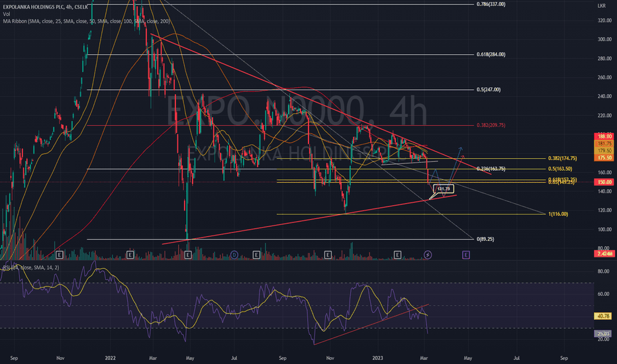Screen dimensions: 617x364
Task: Click the earnings E marker above Nov 2022
Action: 328,255
